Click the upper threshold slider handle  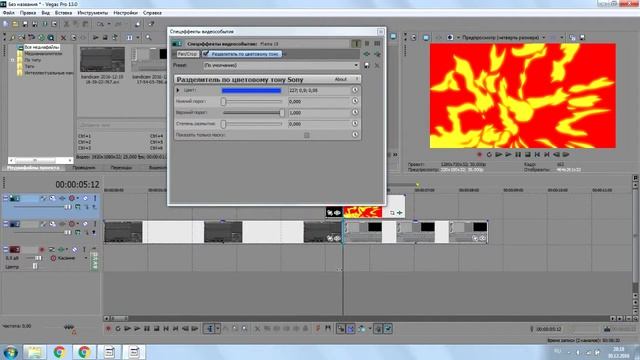tap(282, 113)
